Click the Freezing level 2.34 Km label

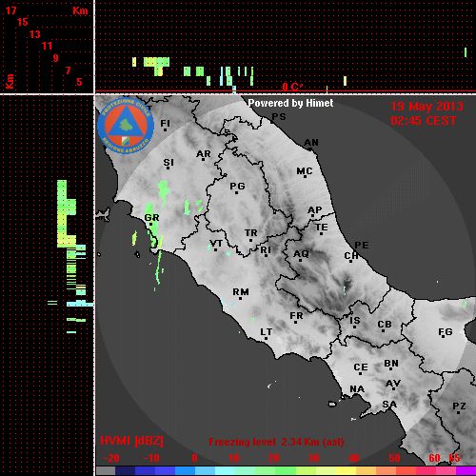click(x=276, y=442)
